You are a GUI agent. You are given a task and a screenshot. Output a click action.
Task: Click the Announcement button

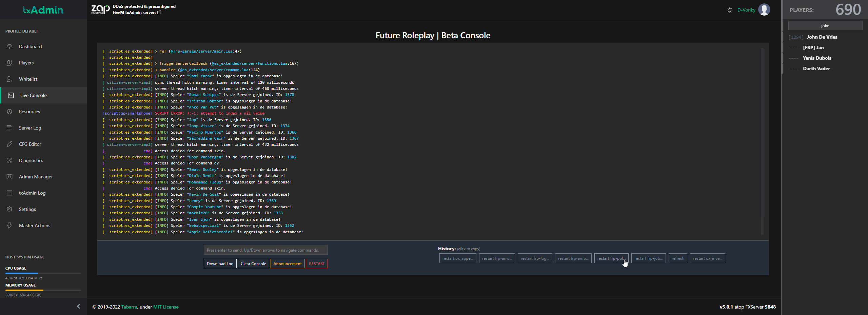coord(287,264)
